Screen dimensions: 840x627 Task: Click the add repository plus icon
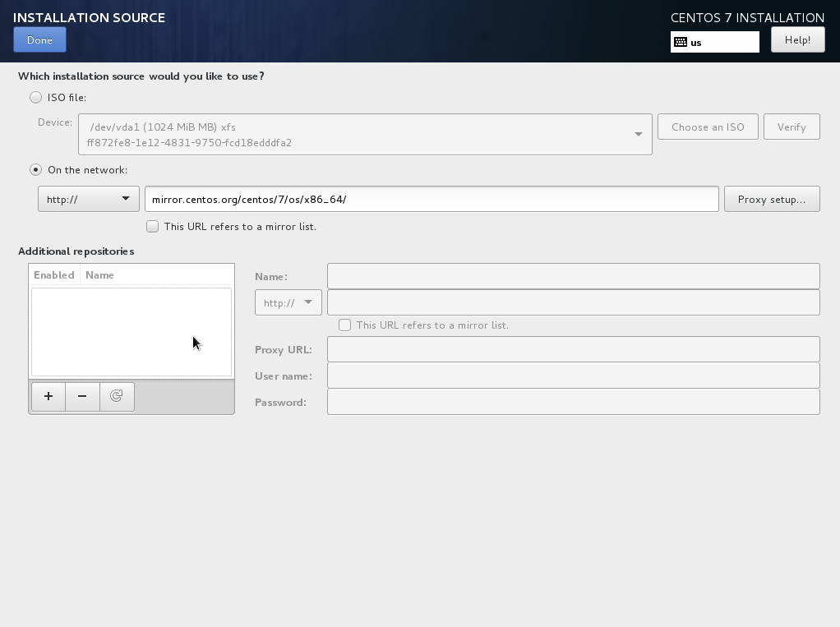point(48,396)
